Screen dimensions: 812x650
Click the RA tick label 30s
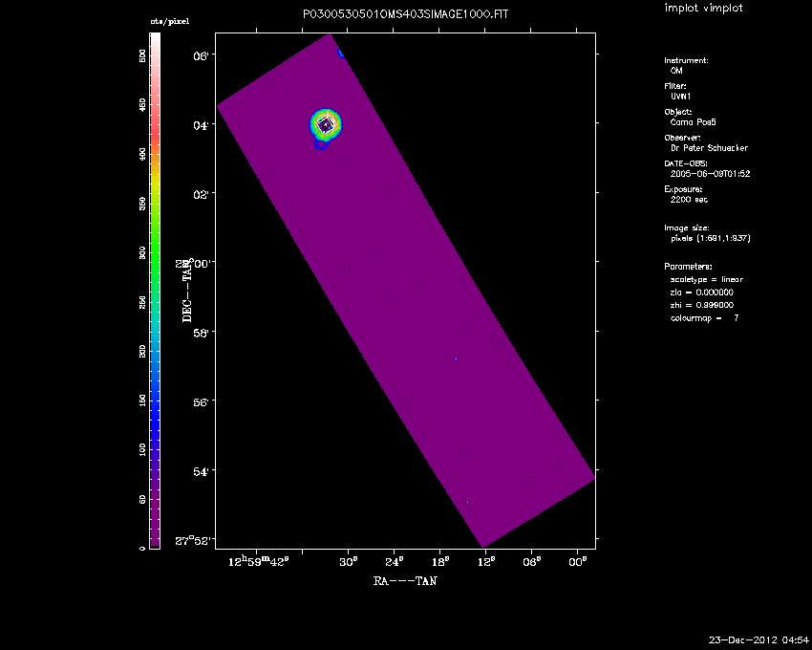[x=349, y=562]
